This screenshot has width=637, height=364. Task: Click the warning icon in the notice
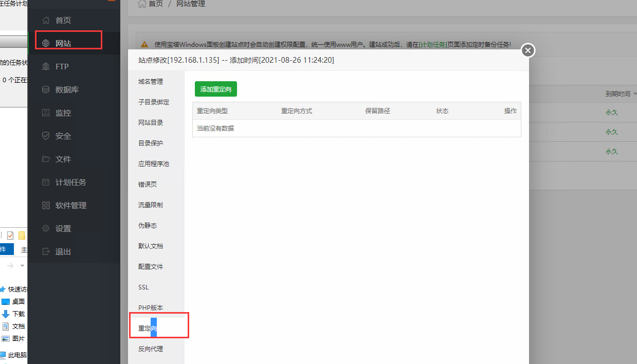[x=144, y=45]
